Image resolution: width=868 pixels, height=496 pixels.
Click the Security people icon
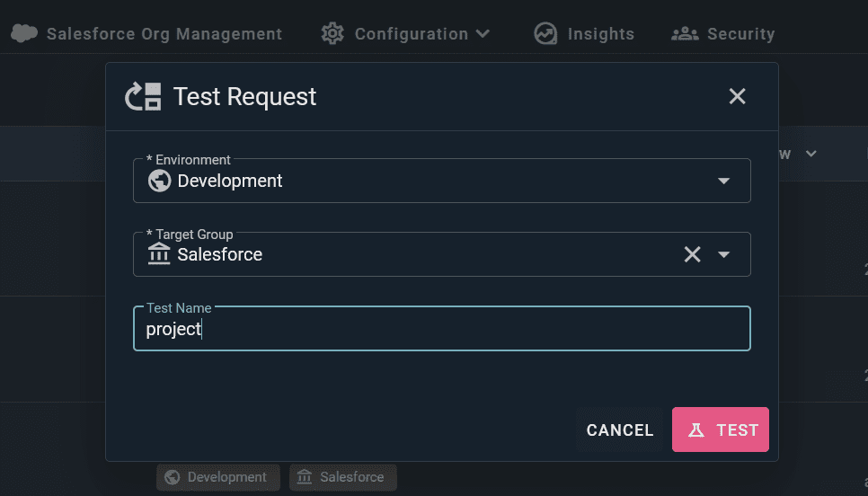click(685, 34)
